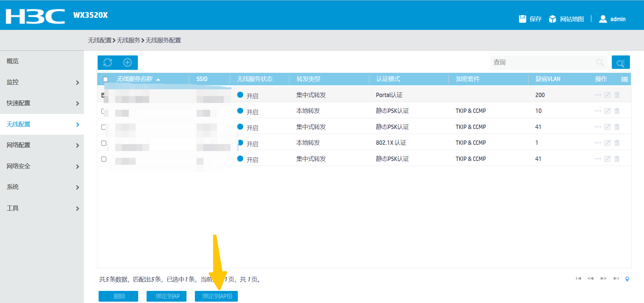Click the H3C logo
Screen dimensions: 644x303
(x=36, y=16)
